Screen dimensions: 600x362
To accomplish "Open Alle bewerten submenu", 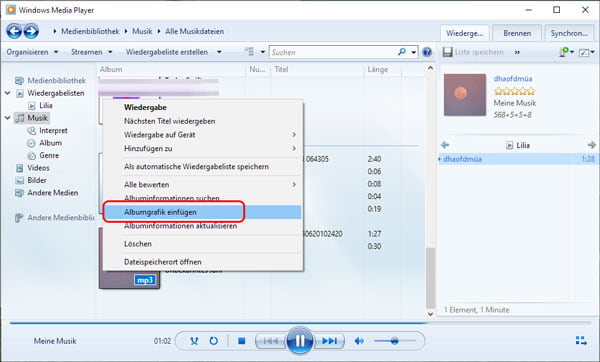I will (x=203, y=184).
